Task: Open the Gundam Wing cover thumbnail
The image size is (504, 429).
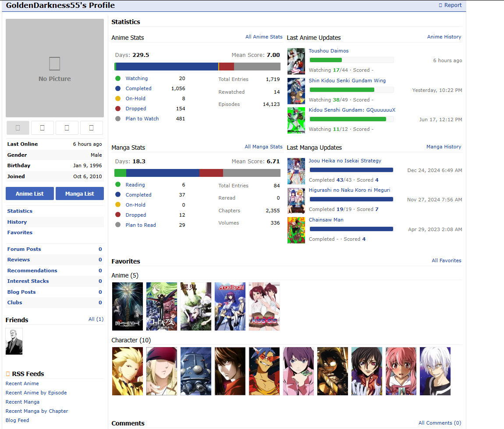Action: [x=296, y=91]
